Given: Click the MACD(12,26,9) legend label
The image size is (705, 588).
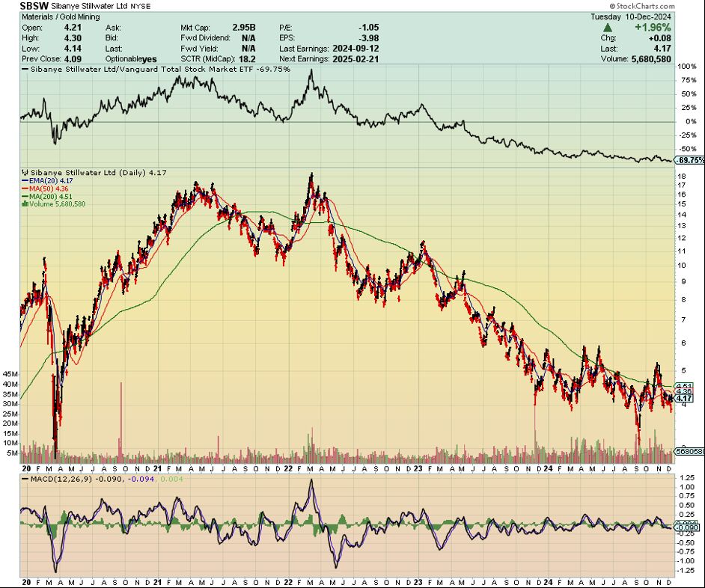Looking at the screenshot, I should [x=61, y=480].
